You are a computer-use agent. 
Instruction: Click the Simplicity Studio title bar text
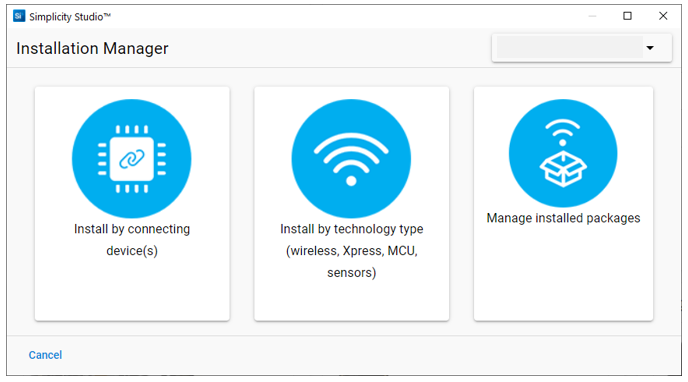(70, 17)
